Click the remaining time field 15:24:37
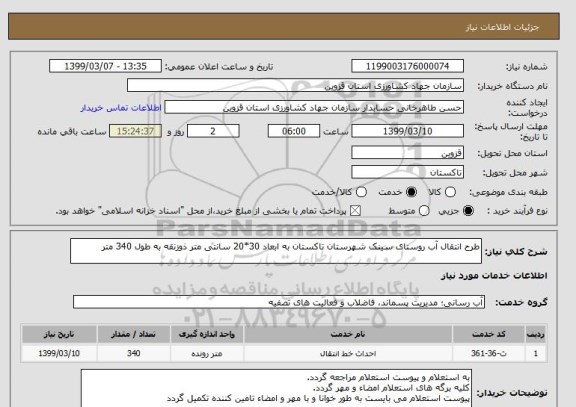This screenshot has height=407, width=576. pos(136,131)
